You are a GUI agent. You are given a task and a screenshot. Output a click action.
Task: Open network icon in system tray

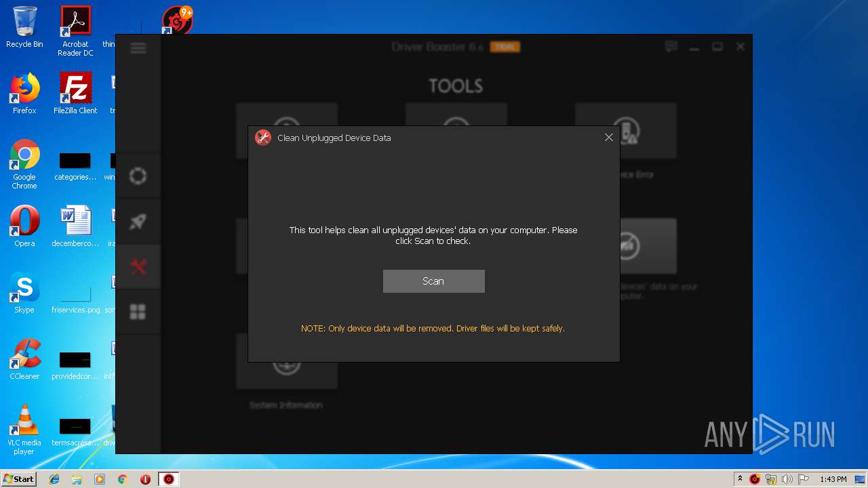click(x=771, y=479)
